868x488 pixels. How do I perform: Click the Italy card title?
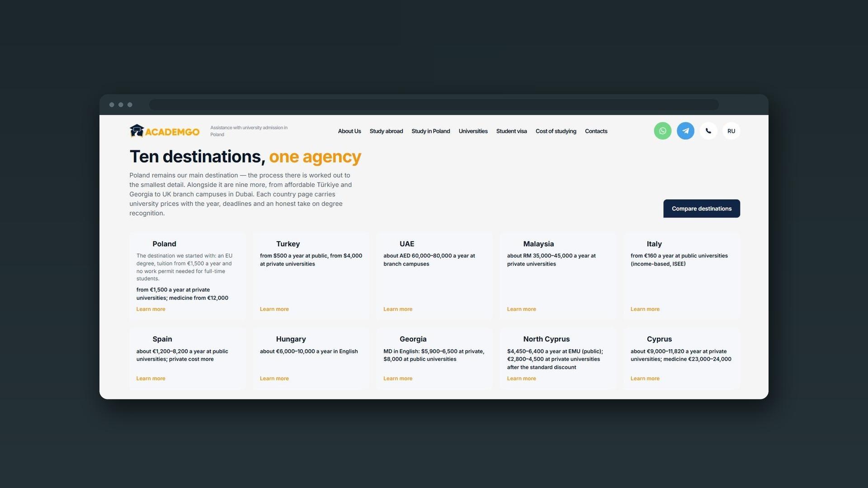(654, 244)
